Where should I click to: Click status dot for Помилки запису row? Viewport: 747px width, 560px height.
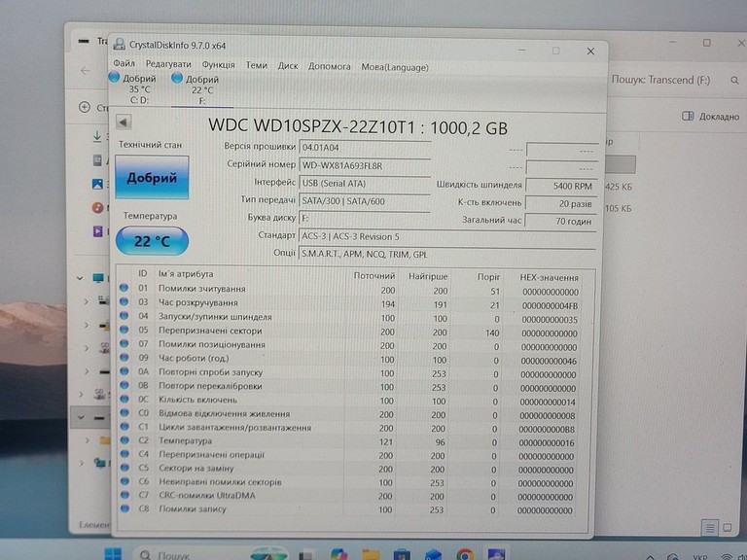pyautogui.click(x=124, y=508)
